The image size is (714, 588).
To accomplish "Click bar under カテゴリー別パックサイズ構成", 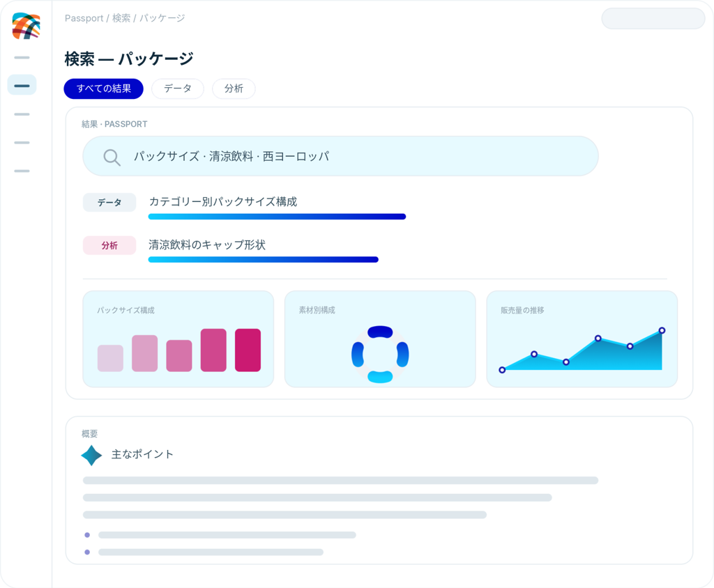I will coord(277,217).
